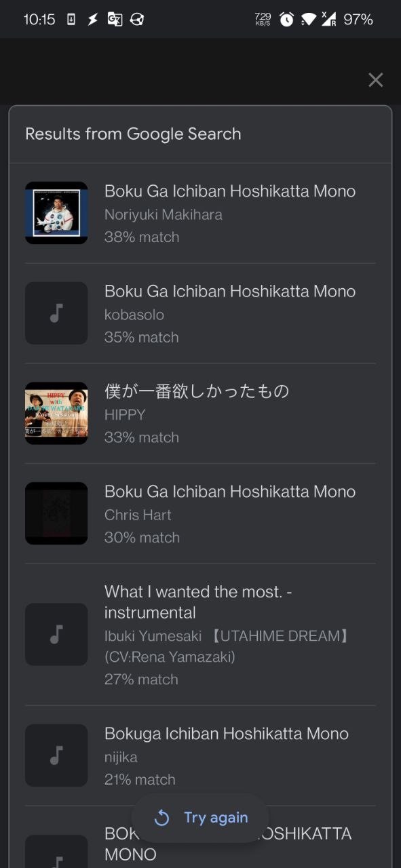401x868 pixels.
Task: Open the Noriyuki Makihara album thumbnail
Action: point(56,212)
